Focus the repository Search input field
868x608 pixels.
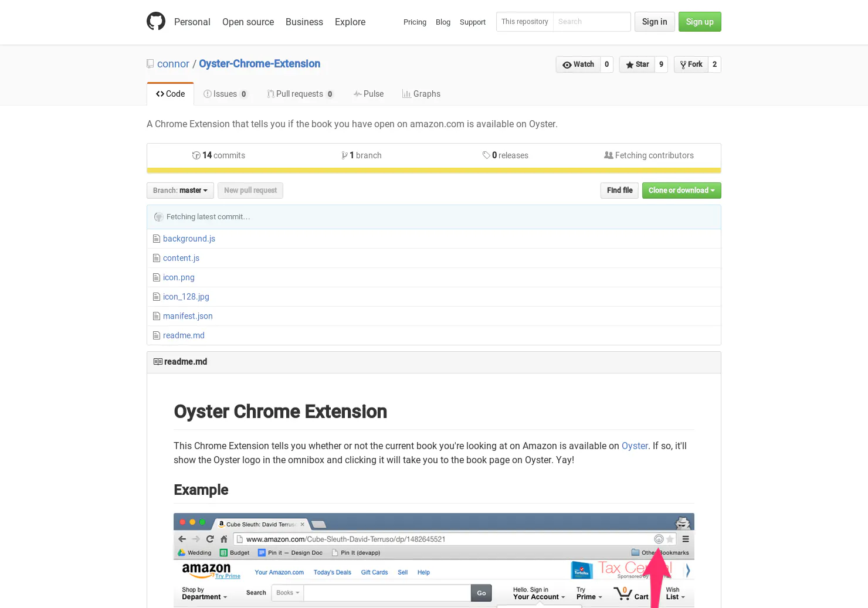[592, 22]
